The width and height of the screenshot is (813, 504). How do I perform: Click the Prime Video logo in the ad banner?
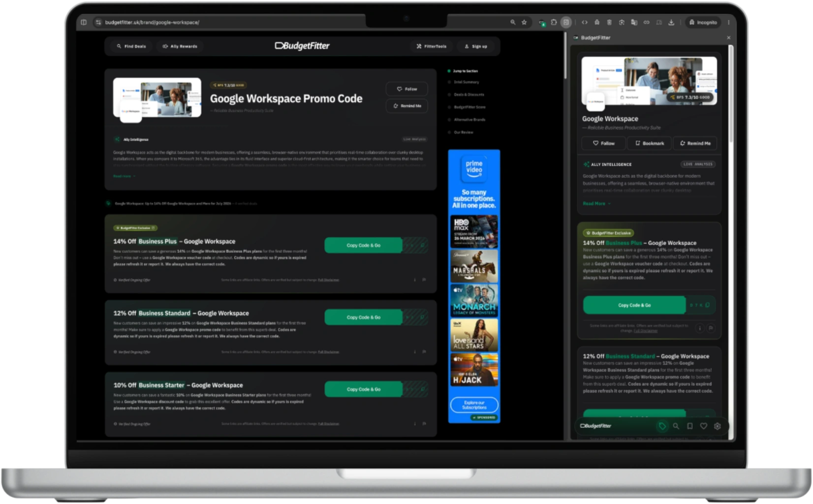[x=474, y=168]
